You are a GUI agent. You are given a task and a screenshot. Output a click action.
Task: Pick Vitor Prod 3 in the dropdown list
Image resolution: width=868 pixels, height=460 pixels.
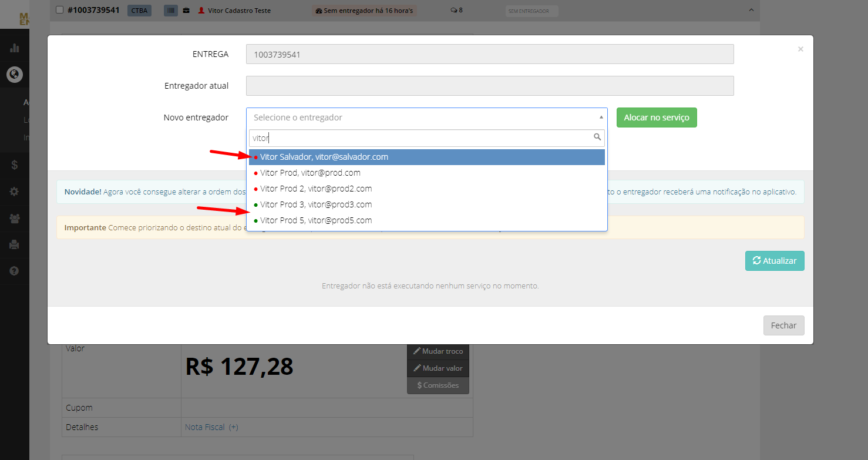(427, 204)
